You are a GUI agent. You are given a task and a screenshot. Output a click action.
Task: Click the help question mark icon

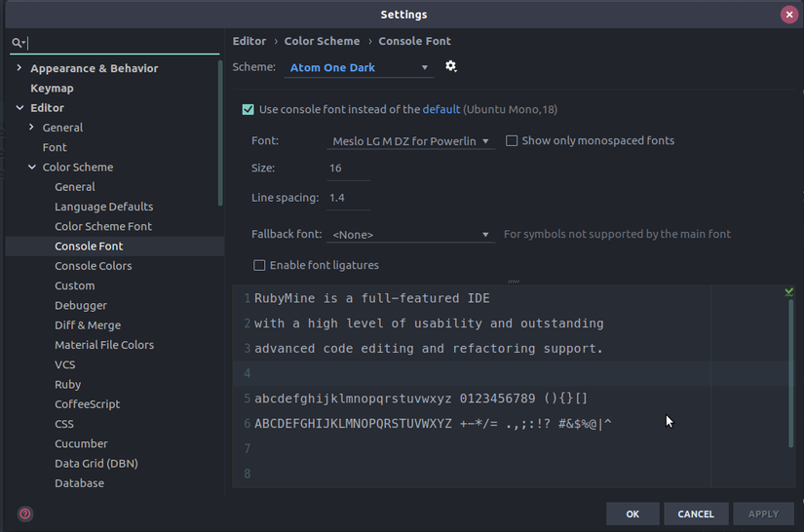25,513
